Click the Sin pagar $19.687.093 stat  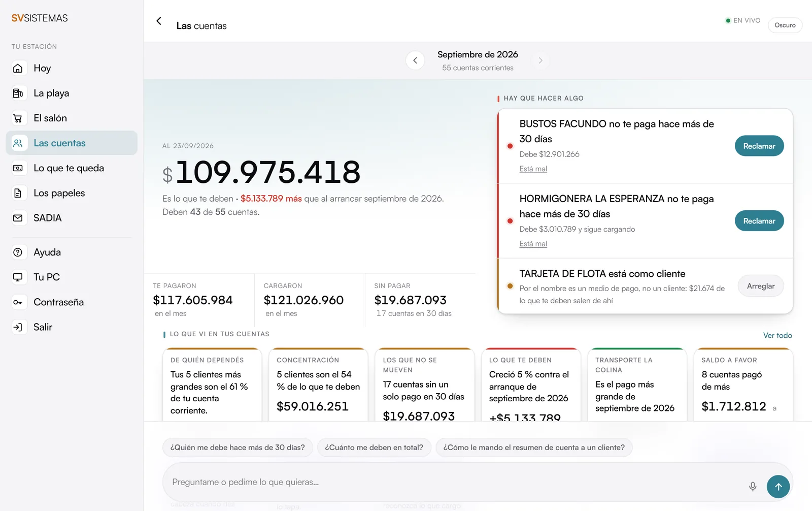pyautogui.click(x=420, y=300)
